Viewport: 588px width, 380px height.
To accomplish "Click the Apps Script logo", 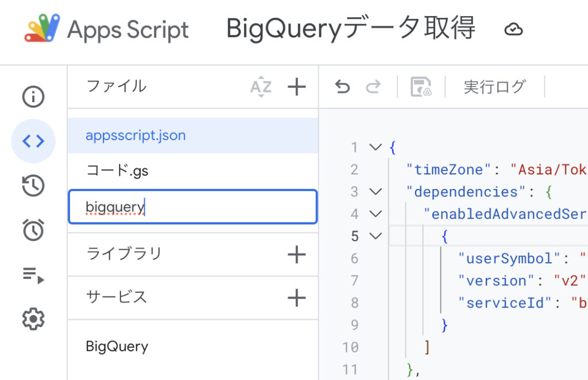I will pyautogui.click(x=42, y=28).
